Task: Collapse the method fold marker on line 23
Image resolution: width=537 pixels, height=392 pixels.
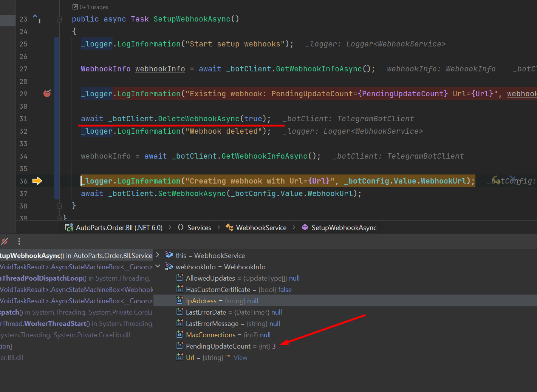Action: click(x=59, y=19)
